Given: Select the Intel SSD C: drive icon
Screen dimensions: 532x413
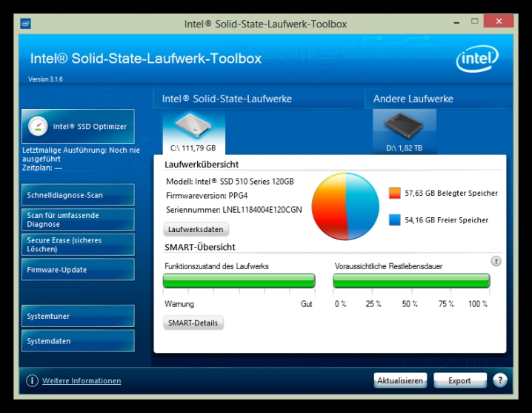Looking at the screenshot, I should [x=193, y=126].
